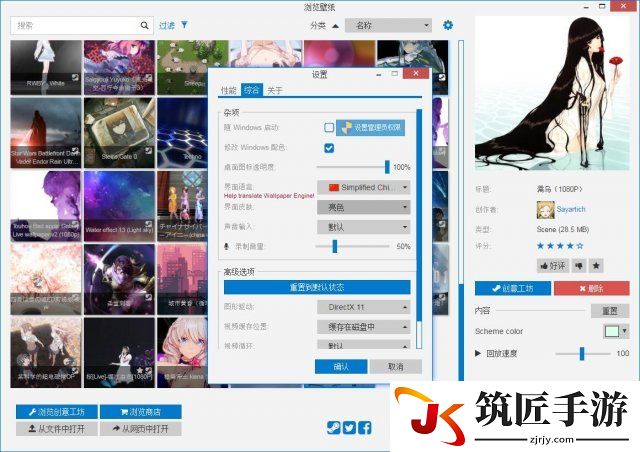Open the 缓存在磁盘中 video cache dropdown
The width and height of the screenshot is (640, 452).
point(364,327)
